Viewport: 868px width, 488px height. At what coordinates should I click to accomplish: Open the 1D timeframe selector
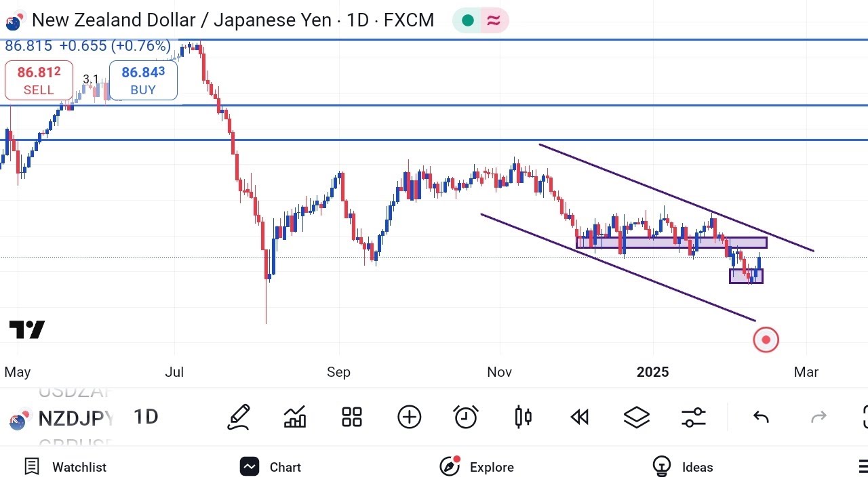pyautogui.click(x=146, y=417)
